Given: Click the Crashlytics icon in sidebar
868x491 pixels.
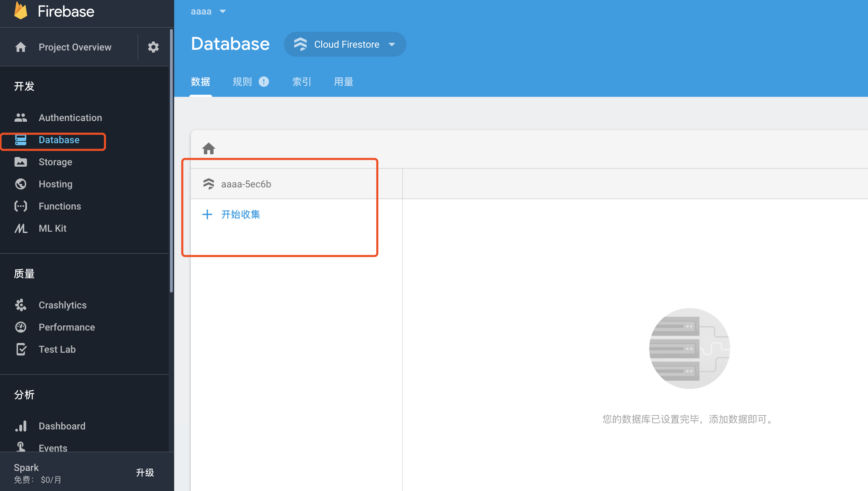Looking at the screenshot, I should pyautogui.click(x=21, y=305).
